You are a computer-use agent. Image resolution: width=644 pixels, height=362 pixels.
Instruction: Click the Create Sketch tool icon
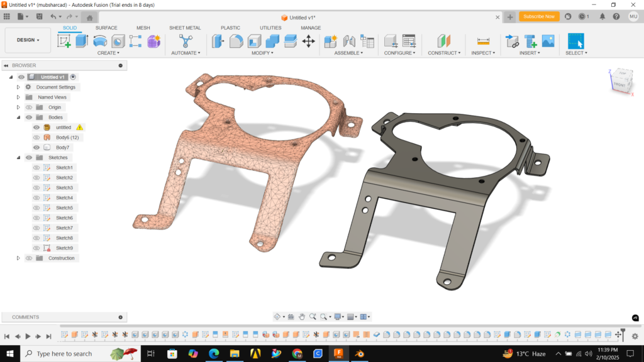[64, 41]
